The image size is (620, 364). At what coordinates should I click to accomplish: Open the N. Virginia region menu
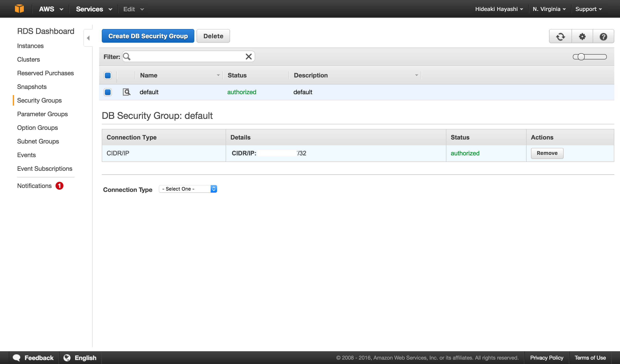[549, 9]
